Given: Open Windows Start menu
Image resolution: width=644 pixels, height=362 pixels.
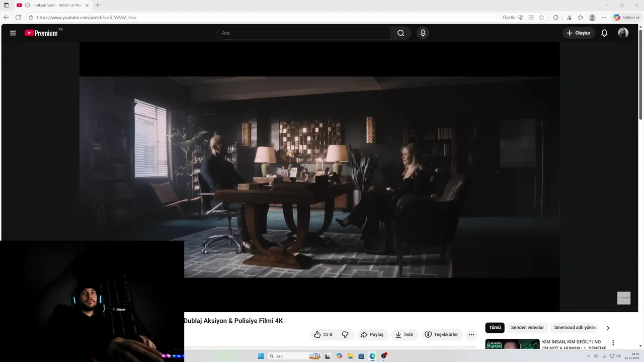Looking at the screenshot, I should (x=261, y=356).
